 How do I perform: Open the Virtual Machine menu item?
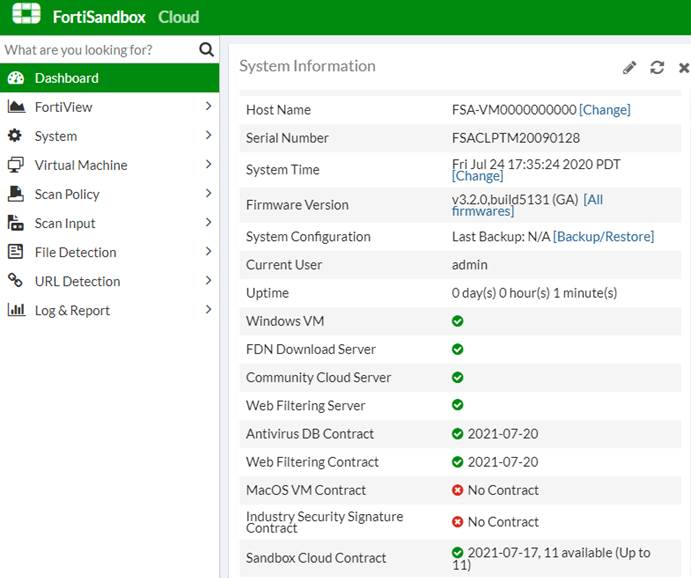coord(109,165)
